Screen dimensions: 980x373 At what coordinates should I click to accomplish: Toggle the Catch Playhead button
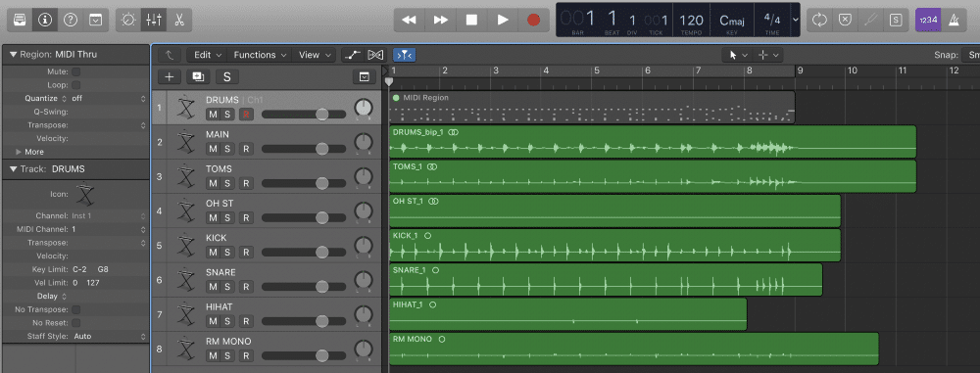point(405,55)
